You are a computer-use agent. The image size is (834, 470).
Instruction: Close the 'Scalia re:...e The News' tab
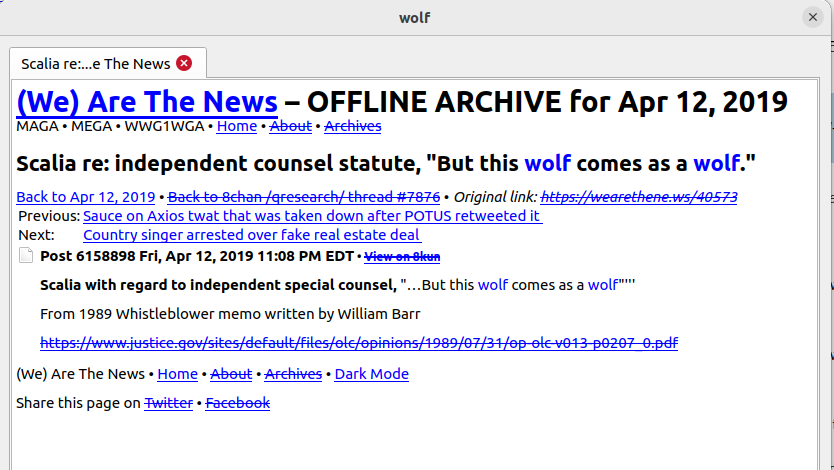184,63
